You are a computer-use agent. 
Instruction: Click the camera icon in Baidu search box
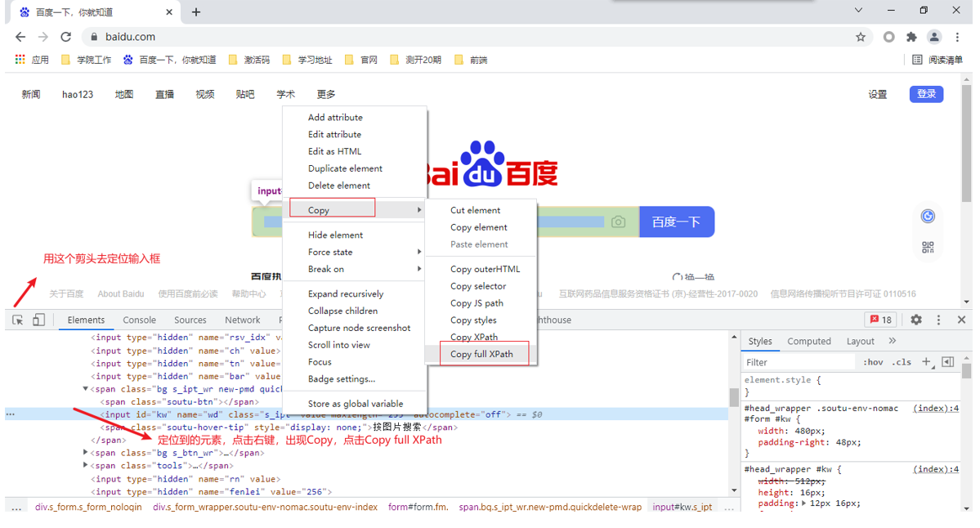coord(618,221)
